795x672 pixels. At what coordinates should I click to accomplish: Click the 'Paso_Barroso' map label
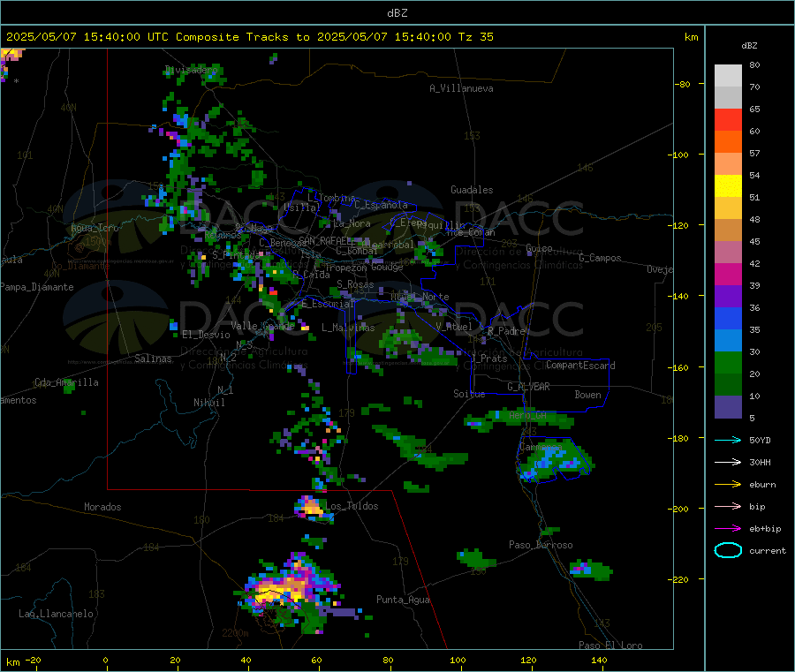(x=541, y=545)
